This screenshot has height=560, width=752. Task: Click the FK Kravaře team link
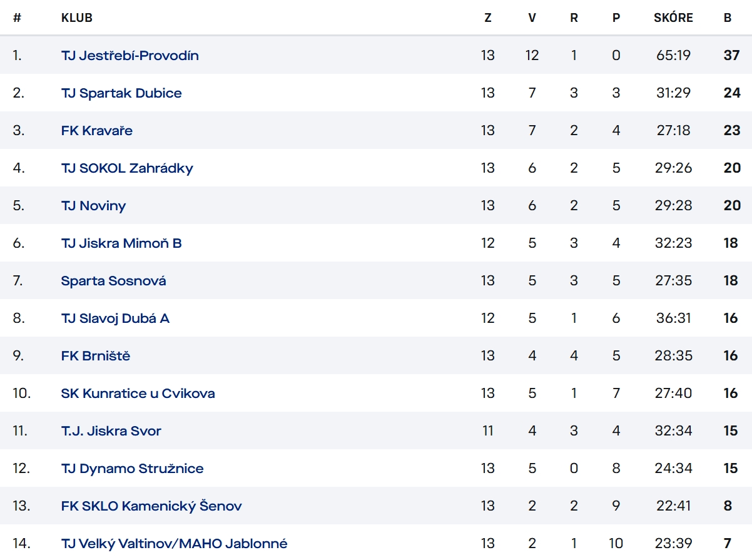[x=97, y=130]
